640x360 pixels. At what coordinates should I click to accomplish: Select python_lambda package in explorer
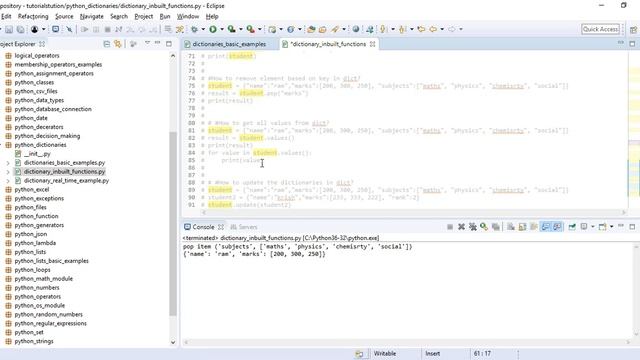35,243
